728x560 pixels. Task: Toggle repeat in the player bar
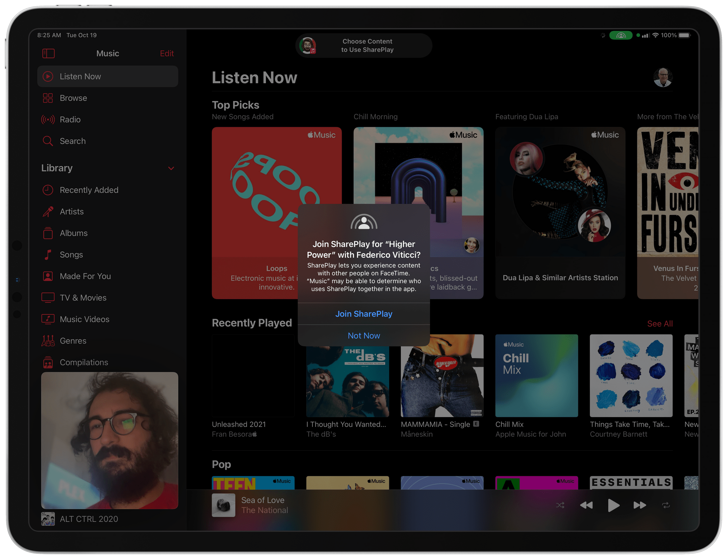pos(666,505)
